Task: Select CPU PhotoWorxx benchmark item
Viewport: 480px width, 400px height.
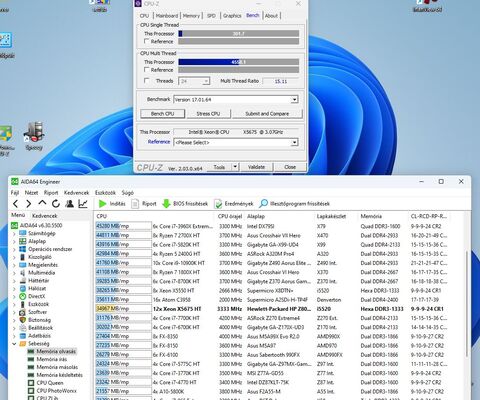Action: 52,391
